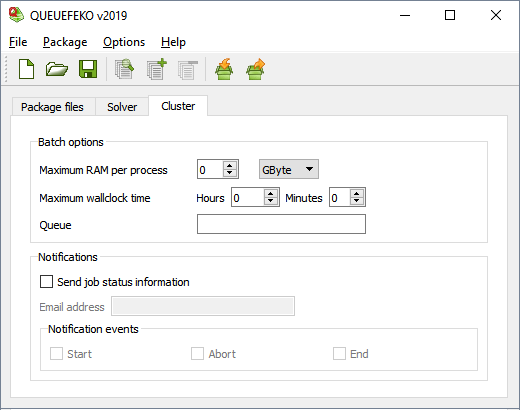
Task: Switch to the Solver tab
Action: [x=122, y=107]
